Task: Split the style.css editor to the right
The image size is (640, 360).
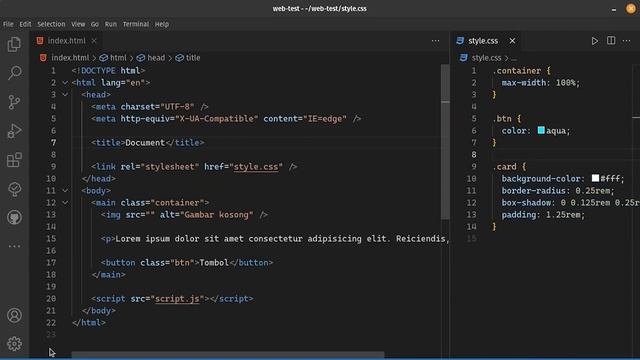Action: point(611,40)
